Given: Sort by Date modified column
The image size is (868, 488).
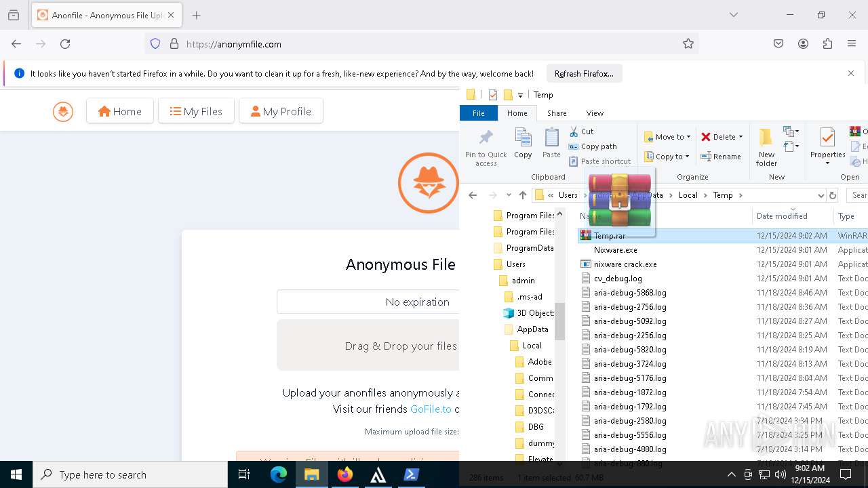Looking at the screenshot, I should pos(781,216).
